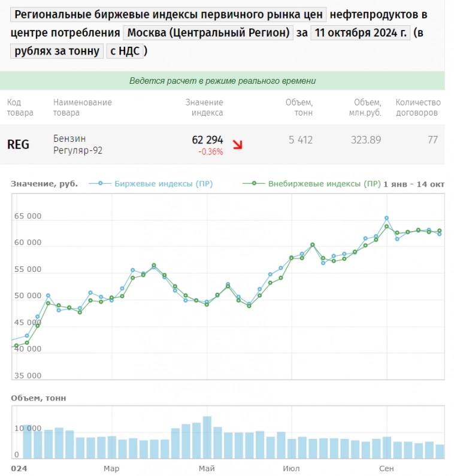The image size is (454, 476).
Task: Switch the с НДС tax option
Action: pos(125,51)
